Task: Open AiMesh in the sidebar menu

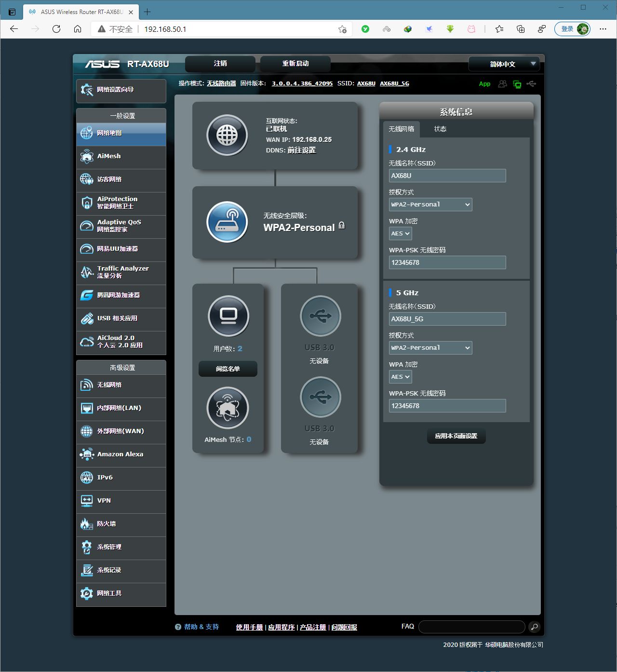Action: (x=121, y=156)
